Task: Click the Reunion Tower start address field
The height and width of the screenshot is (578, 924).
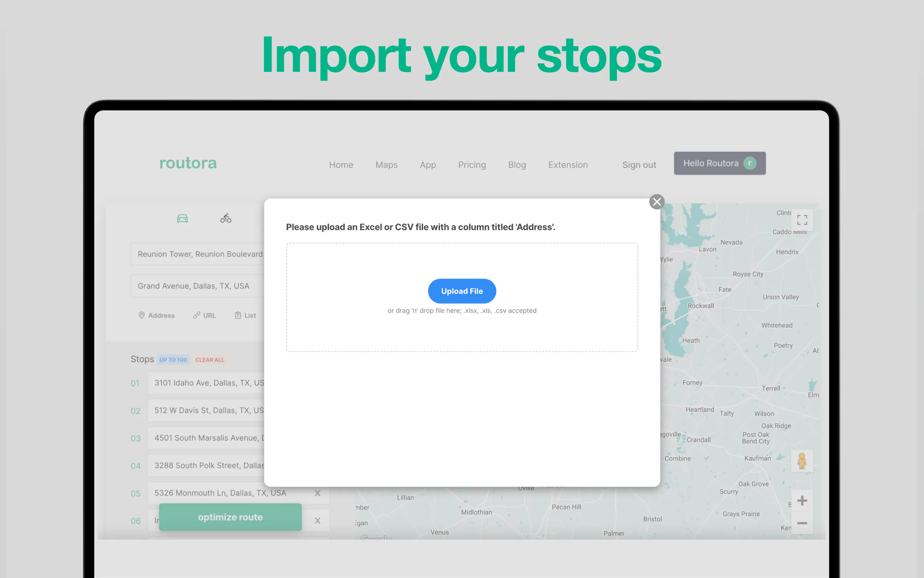Action: point(199,254)
